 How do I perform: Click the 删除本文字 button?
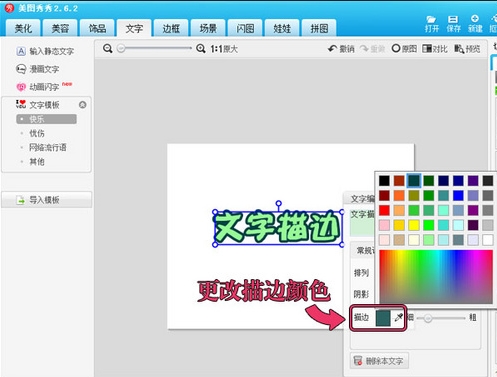pyautogui.click(x=379, y=361)
